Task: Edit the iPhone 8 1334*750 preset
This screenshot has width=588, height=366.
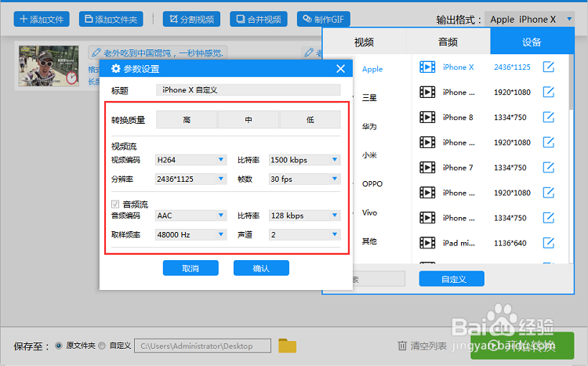Action: click(548, 118)
